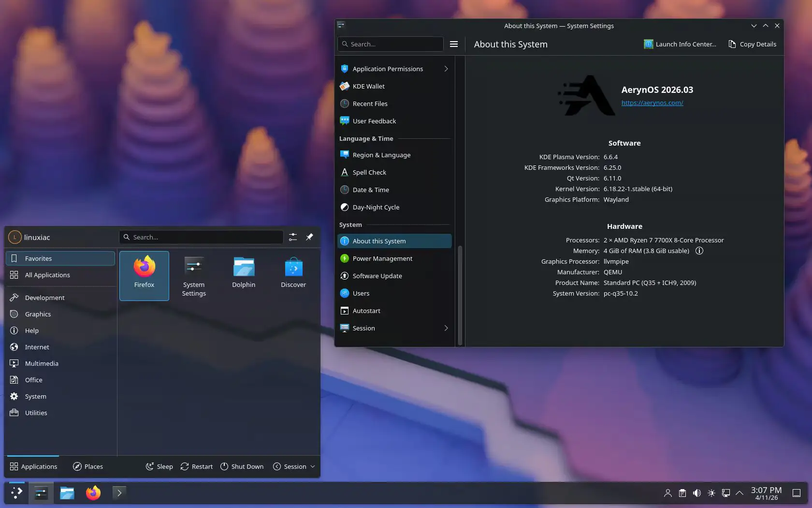Show hidden system tray icons arrow
The width and height of the screenshot is (812, 508).
pos(739,493)
